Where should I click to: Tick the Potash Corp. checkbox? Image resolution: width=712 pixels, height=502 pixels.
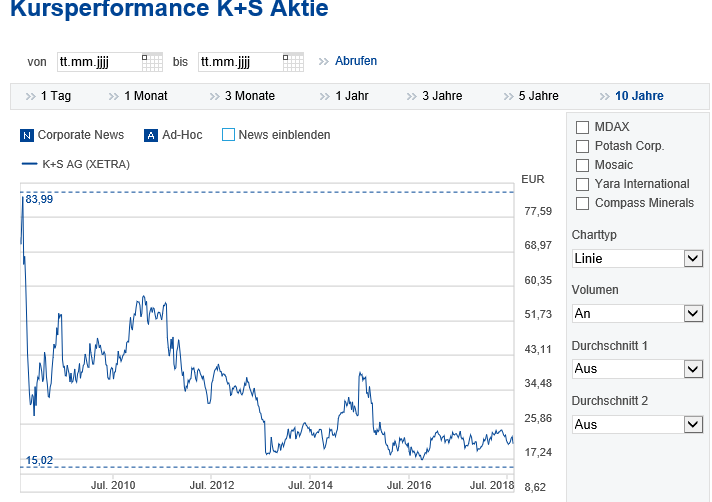tap(582, 146)
